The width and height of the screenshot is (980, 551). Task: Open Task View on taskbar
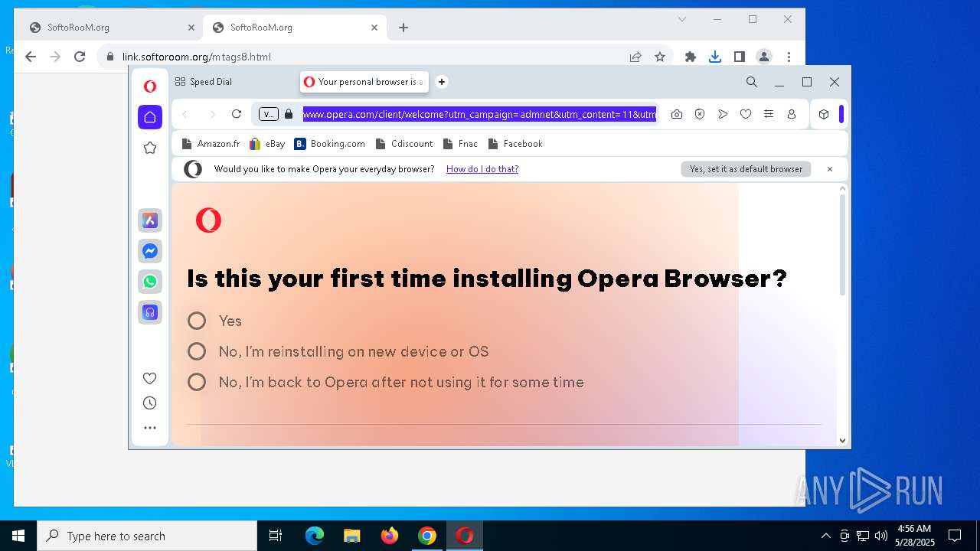tap(276, 536)
